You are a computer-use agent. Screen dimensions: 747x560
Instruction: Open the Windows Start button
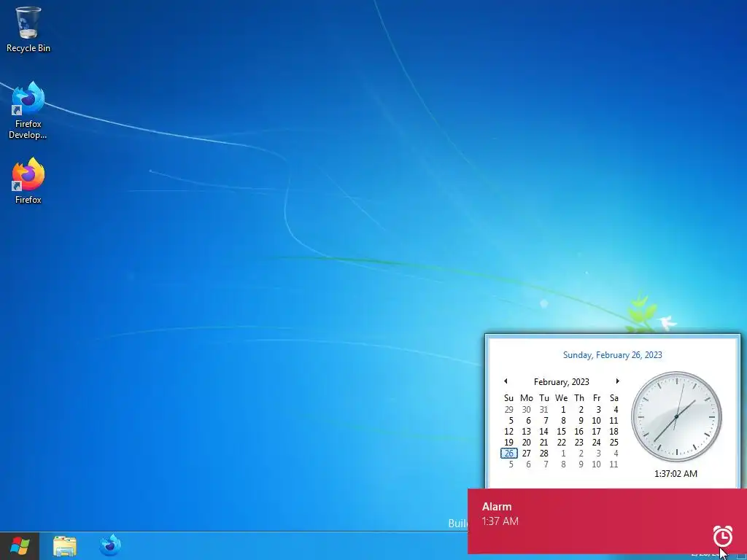click(x=20, y=545)
